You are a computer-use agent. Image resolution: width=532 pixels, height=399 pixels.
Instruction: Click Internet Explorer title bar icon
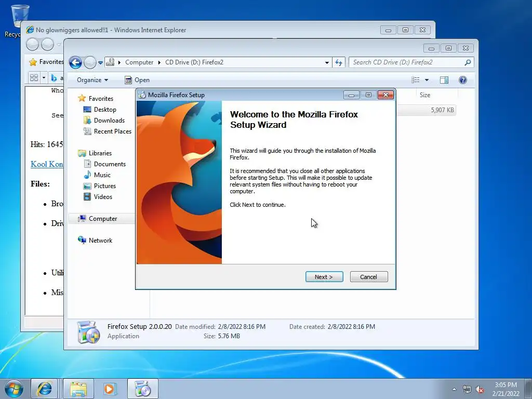[30, 30]
